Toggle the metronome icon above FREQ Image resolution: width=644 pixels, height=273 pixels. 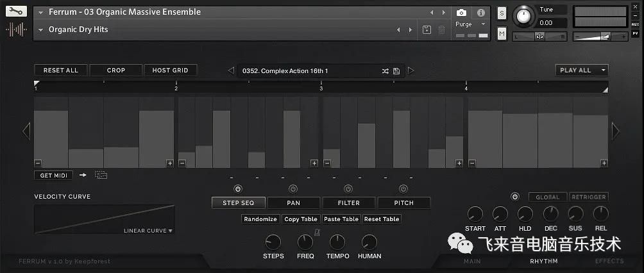(x=317, y=233)
